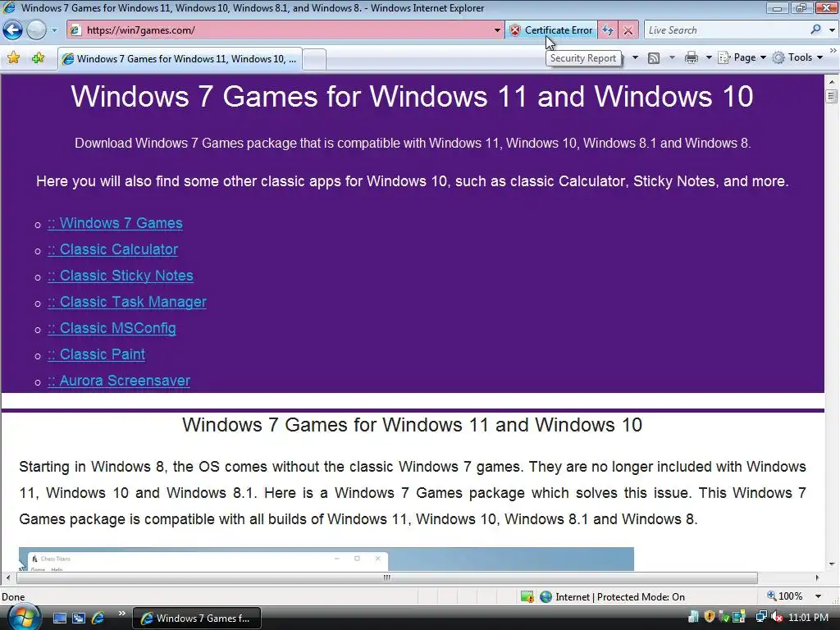
Task: Open the Page menu
Action: [x=742, y=57]
